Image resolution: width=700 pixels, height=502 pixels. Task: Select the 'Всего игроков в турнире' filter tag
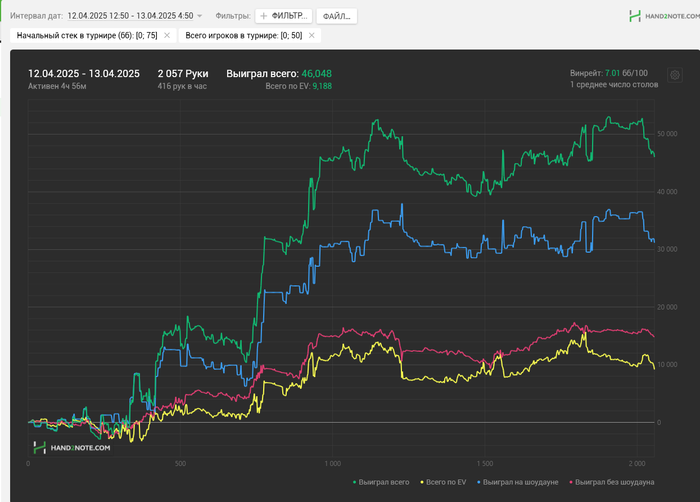241,35
